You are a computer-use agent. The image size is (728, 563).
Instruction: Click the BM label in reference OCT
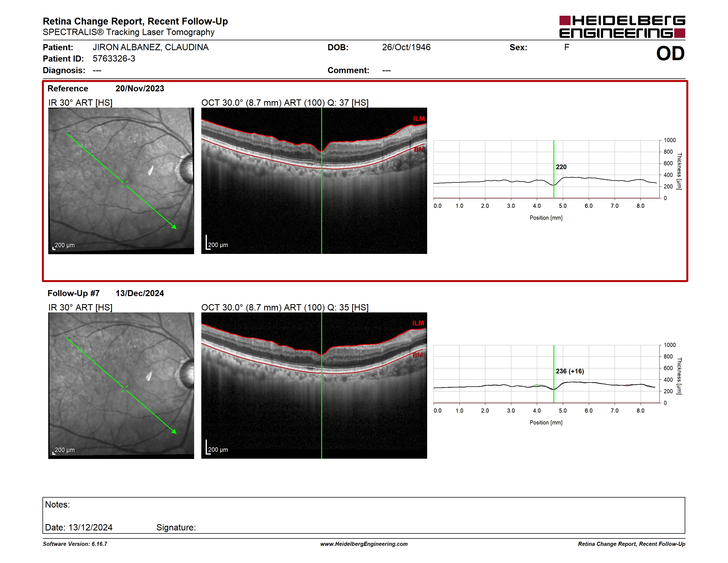click(x=419, y=149)
